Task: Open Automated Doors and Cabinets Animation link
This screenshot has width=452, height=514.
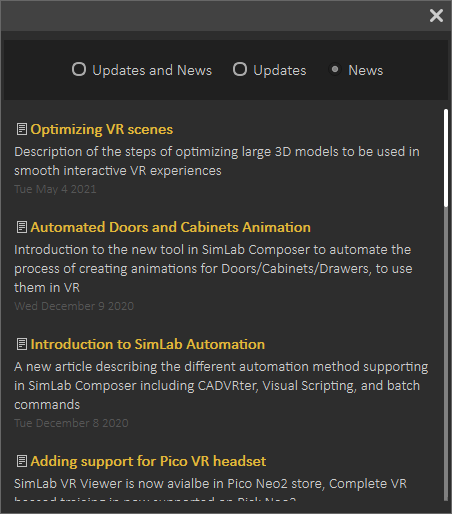Action: [170, 227]
